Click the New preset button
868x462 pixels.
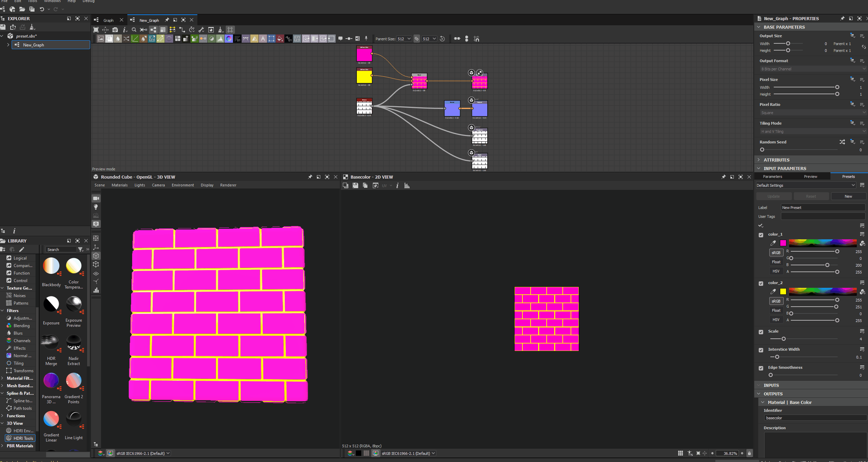click(848, 196)
